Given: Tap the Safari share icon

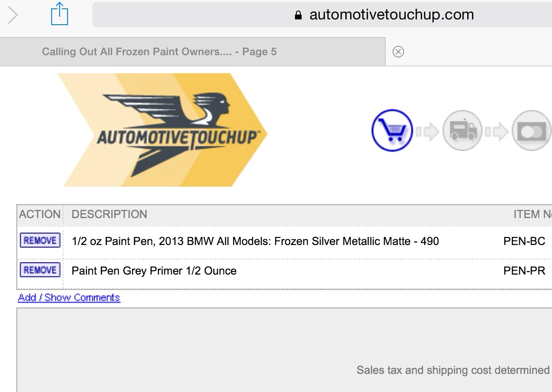Looking at the screenshot, I should tap(60, 14).
